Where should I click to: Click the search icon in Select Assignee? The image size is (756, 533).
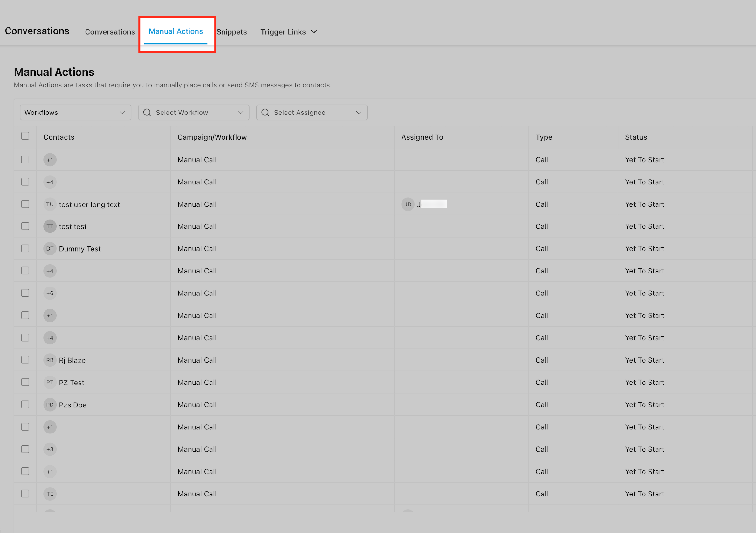[x=265, y=113]
